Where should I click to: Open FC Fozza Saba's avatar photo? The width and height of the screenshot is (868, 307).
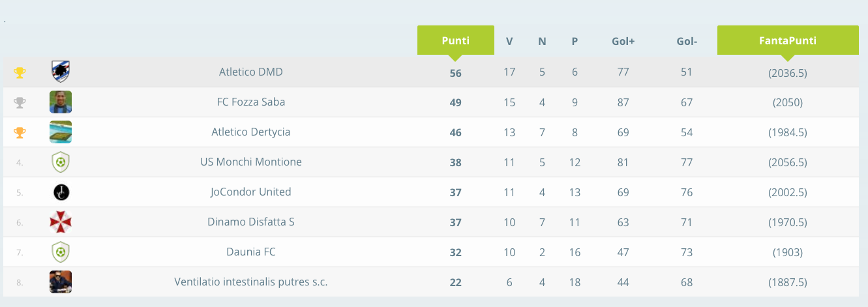pos(61,102)
